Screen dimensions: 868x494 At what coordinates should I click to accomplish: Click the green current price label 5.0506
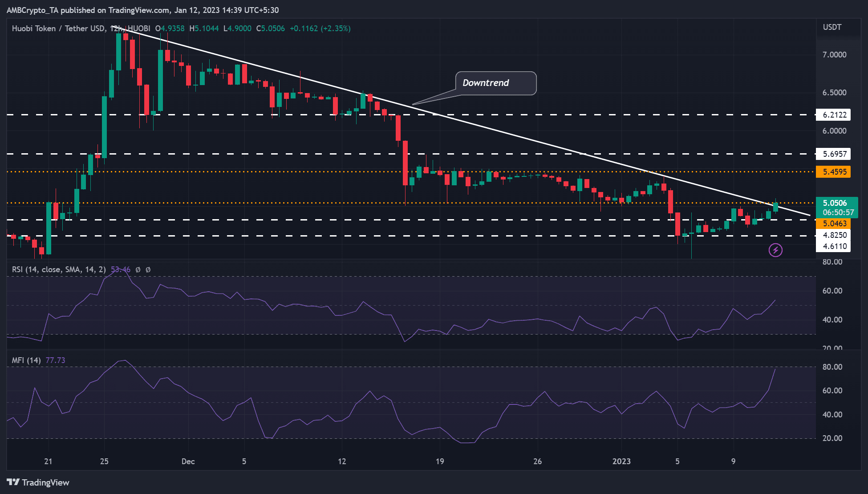[x=835, y=203]
